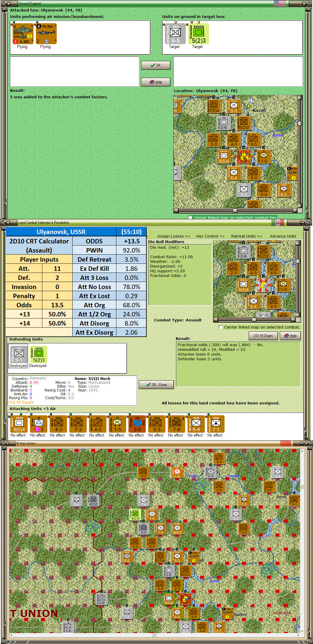Click the PWIN 92.0% value cell
313x644 pixels.
[x=131, y=250]
